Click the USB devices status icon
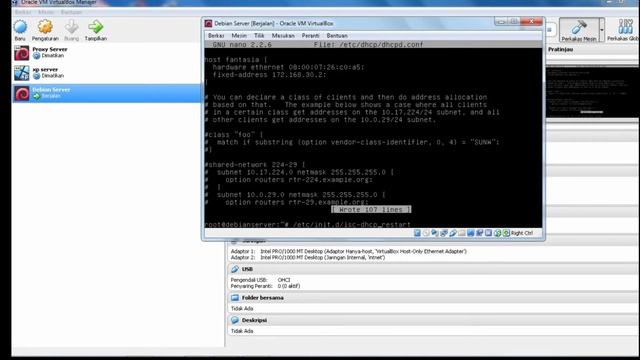This screenshot has width=640, height=360. (453, 233)
